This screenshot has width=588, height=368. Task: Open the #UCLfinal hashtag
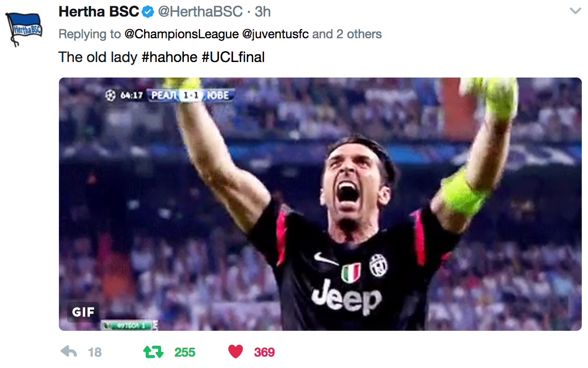click(233, 57)
